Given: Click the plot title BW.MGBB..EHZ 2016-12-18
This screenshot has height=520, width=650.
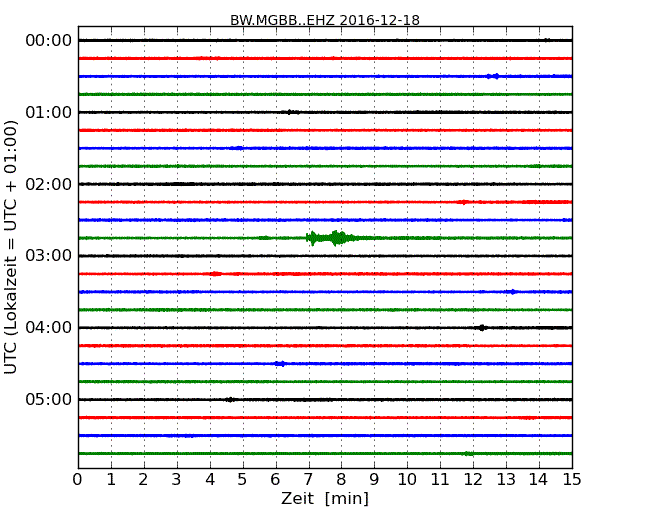Looking at the screenshot, I should (x=325, y=20).
